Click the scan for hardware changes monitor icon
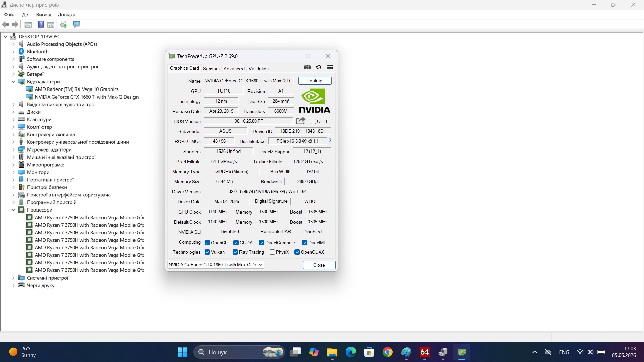 click(76, 24)
